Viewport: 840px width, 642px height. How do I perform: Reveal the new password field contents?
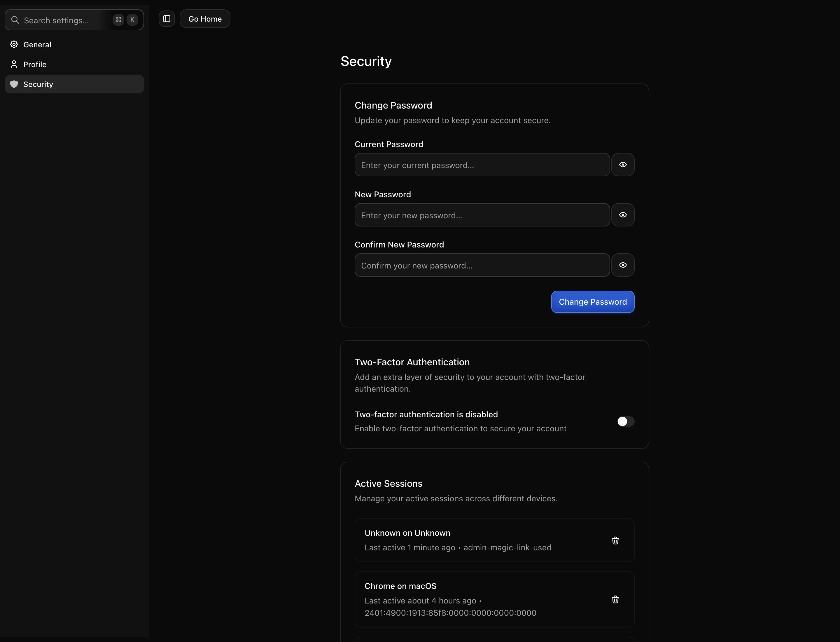click(x=623, y=215)
